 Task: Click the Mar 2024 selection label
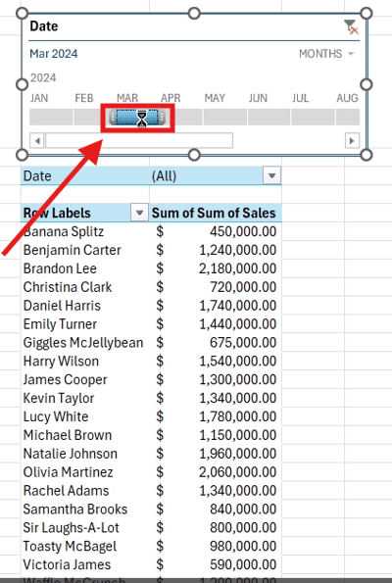coord(54,54)
